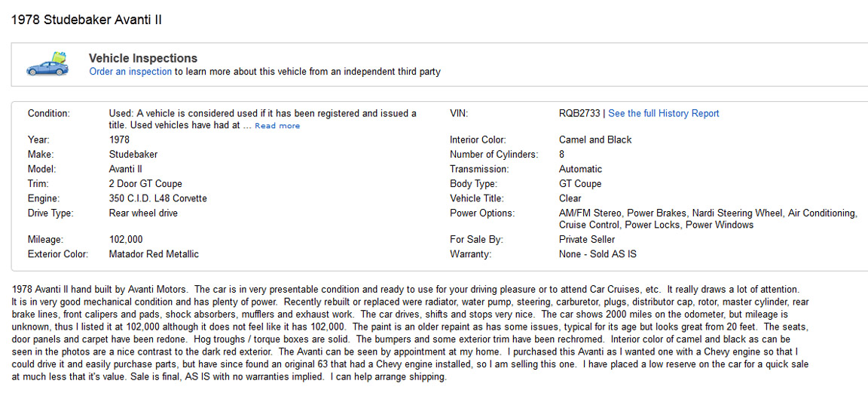Open "See the full History Report" link

coord(663,113)
